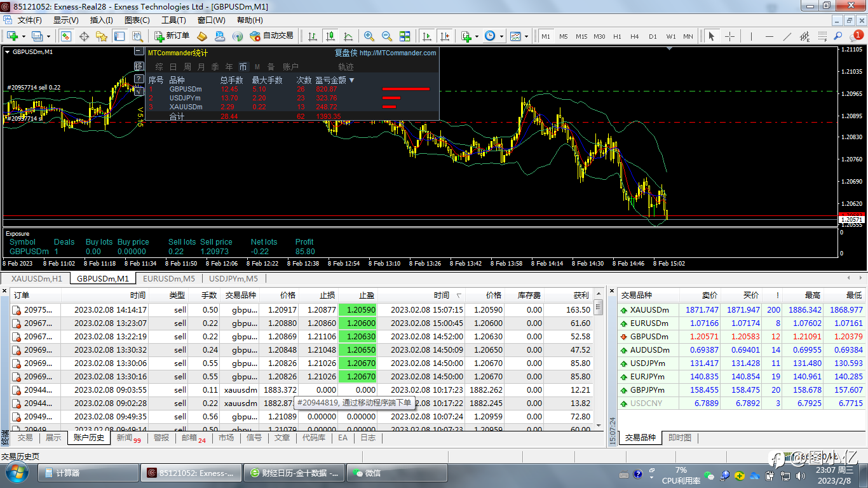Open the new chart dropdown arrow
868x488 pixels.
[24, 36]
